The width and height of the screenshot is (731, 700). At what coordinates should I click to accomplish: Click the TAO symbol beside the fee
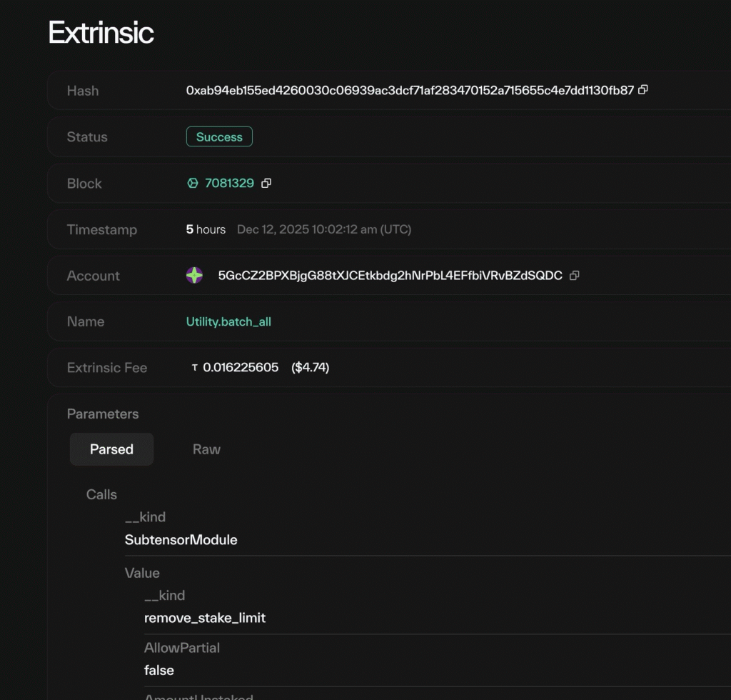click(195, 368)
